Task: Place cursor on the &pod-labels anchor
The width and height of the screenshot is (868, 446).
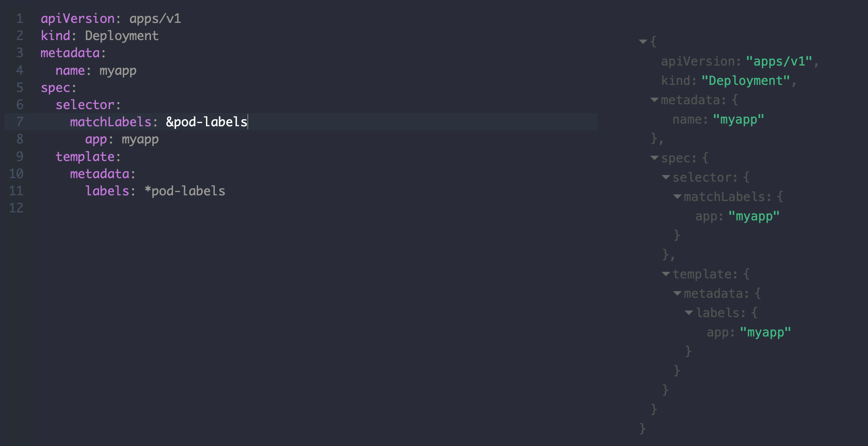Action: click(x=206, y=122)
